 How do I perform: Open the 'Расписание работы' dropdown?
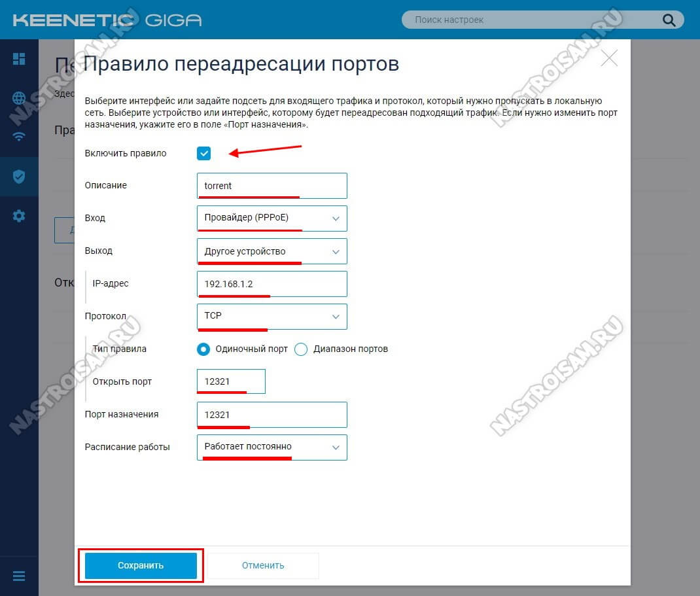click(x=272, y=447)
